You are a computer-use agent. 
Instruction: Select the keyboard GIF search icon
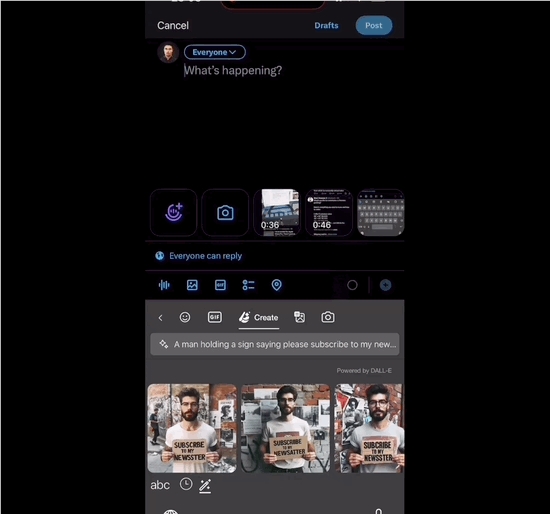(x=215, y=317)
